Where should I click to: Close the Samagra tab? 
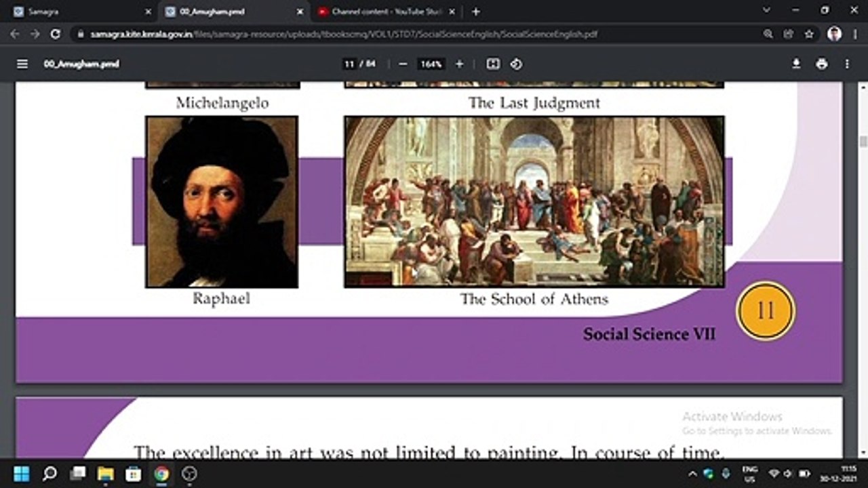[x=149, y=12]
